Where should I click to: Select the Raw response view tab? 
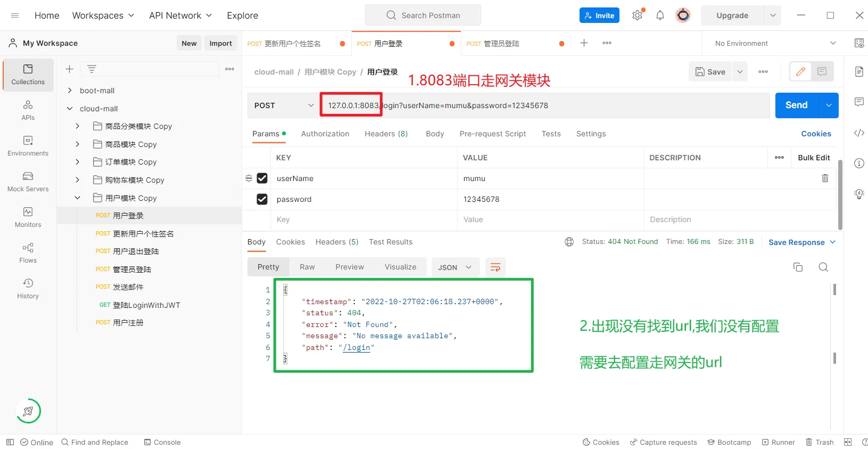pos(307,267)
